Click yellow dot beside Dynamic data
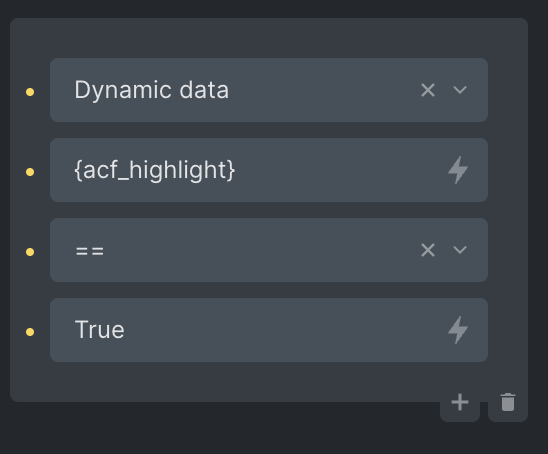Screen dimensions: 548x454 [30, 92]
